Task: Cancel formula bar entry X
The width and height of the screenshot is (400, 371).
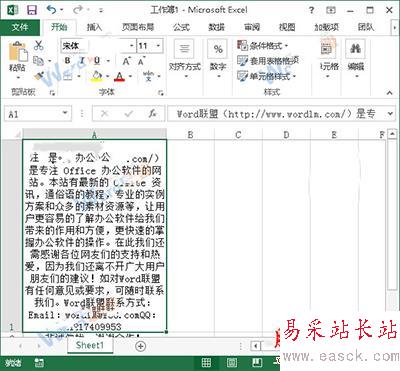Action: (105, 114)
